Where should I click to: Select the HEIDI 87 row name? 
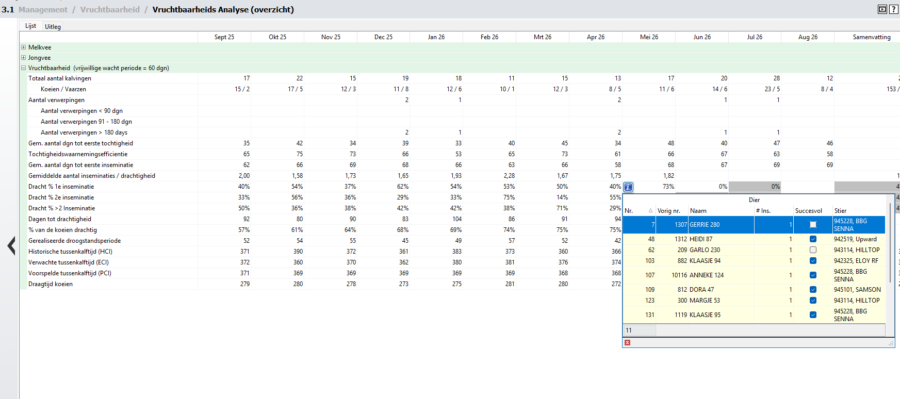tap(701, 239)
